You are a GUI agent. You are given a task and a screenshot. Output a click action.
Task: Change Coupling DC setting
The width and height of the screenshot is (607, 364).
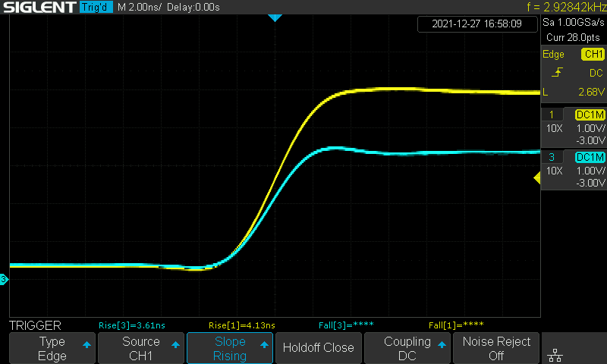tap(407, 348)
